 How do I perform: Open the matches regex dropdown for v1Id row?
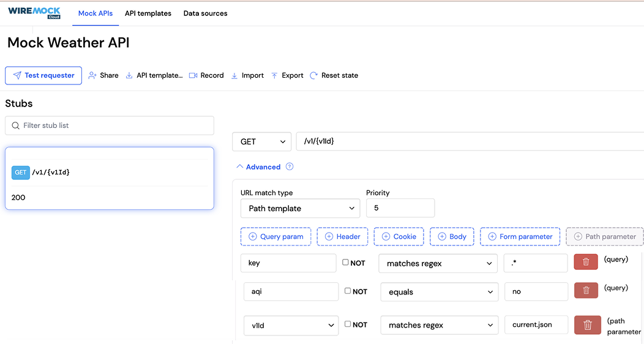coord(440,326)
